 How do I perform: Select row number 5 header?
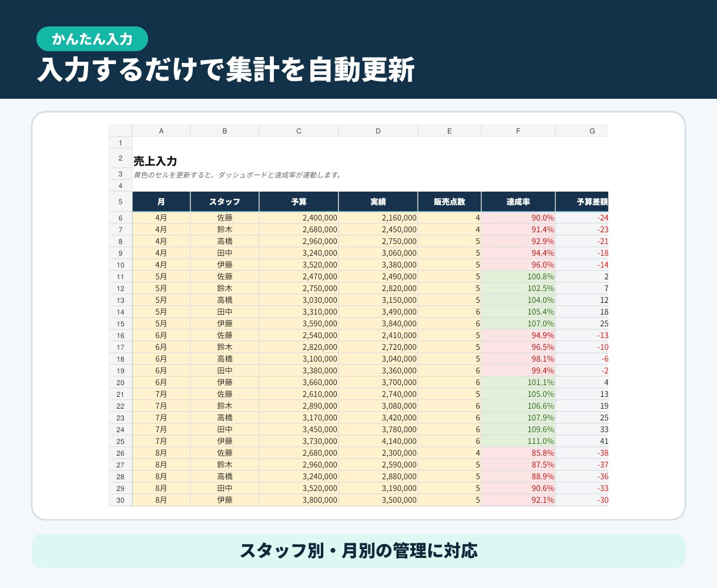click(x=120, y=202)
